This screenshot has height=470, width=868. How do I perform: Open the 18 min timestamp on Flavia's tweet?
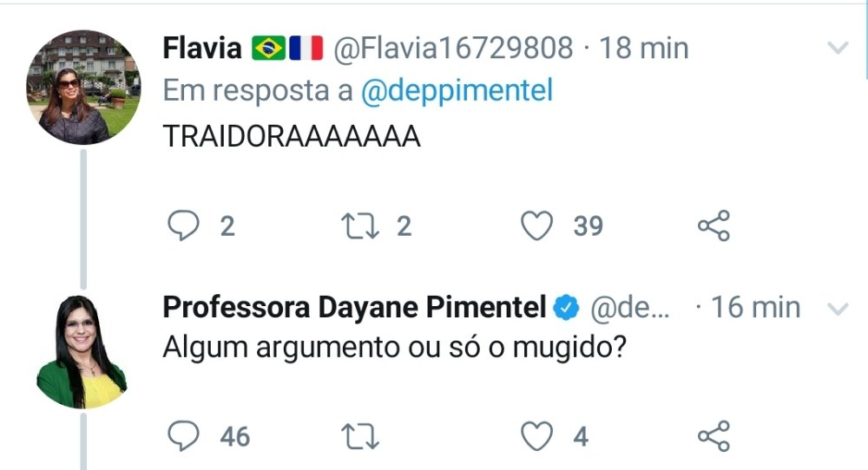pyautogui.click(x=643, y=49)
